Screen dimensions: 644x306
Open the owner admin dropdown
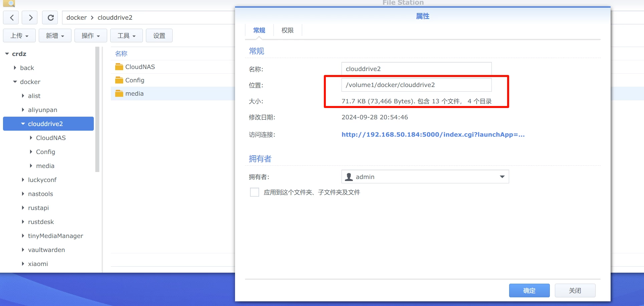tap(502, 177)
